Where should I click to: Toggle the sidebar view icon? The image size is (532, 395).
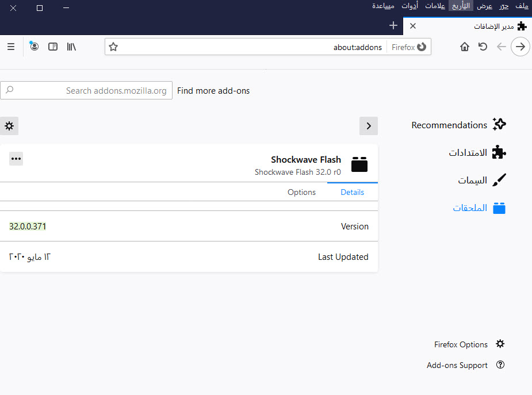coord(53,47)
